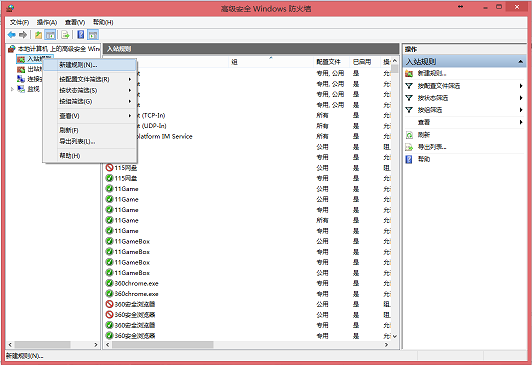The image size is (532, 365).
Task: Open the 操作(A) menu in menu bar
Action: 47,22
